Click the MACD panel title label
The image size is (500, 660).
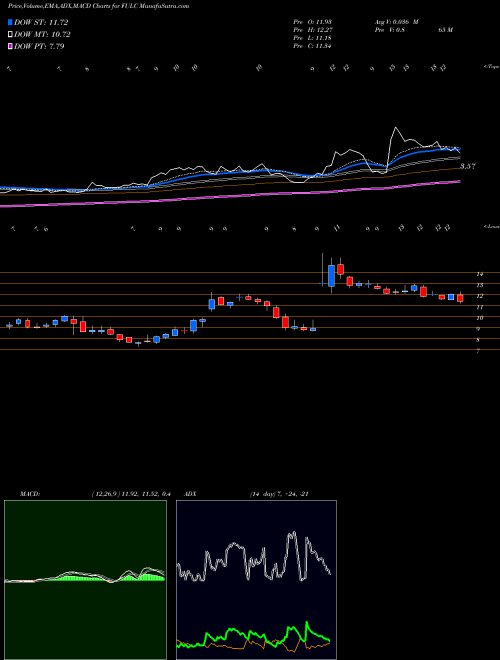coord(30,494)
